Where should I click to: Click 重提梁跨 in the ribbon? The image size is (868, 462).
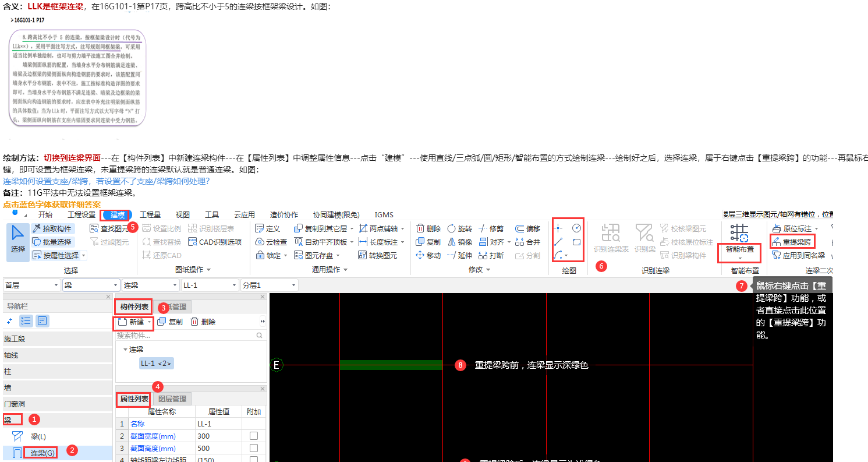[792, 241]
